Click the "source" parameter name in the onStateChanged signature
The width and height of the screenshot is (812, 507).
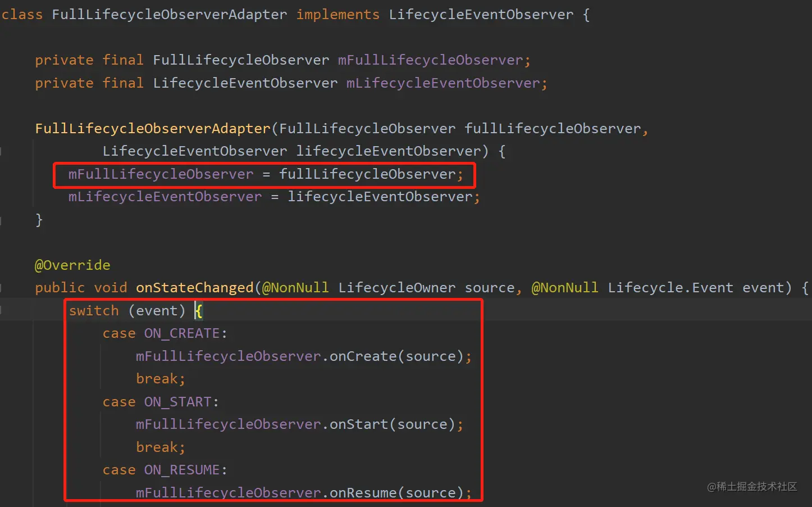490,288
